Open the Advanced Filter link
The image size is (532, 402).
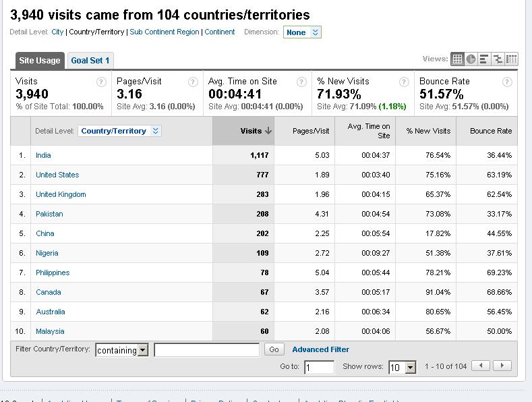tap(321, 349)
